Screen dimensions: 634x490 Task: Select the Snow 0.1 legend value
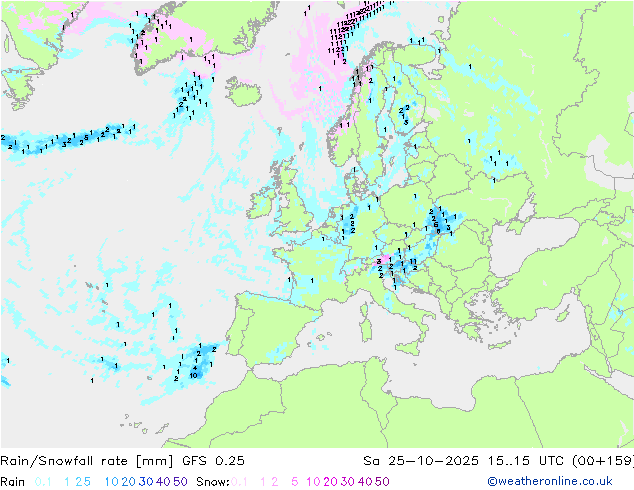click(239, 482)
